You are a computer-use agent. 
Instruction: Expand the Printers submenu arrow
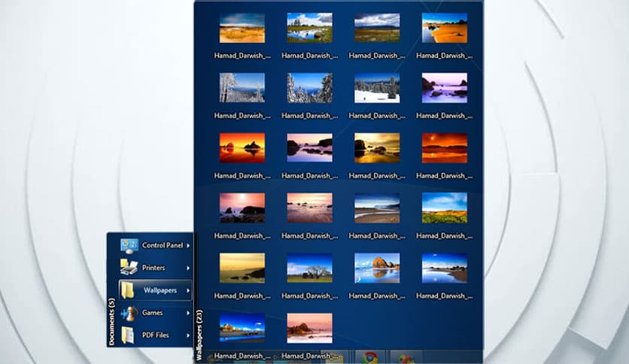pyautogui.click(x=188, y=268)
